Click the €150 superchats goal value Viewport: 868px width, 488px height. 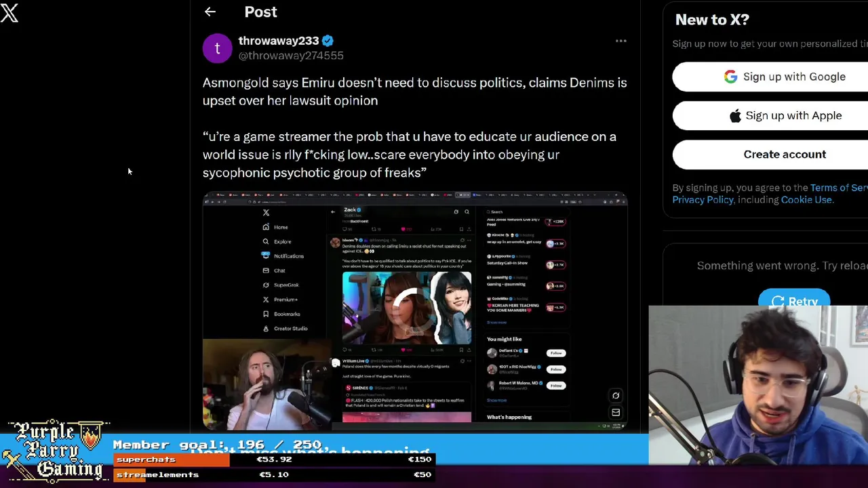[419, 460]
